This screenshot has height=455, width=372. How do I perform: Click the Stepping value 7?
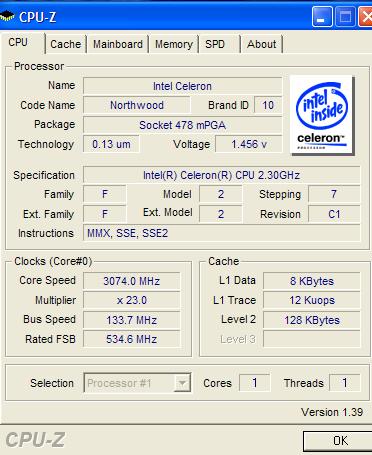(x=334, y=194)
